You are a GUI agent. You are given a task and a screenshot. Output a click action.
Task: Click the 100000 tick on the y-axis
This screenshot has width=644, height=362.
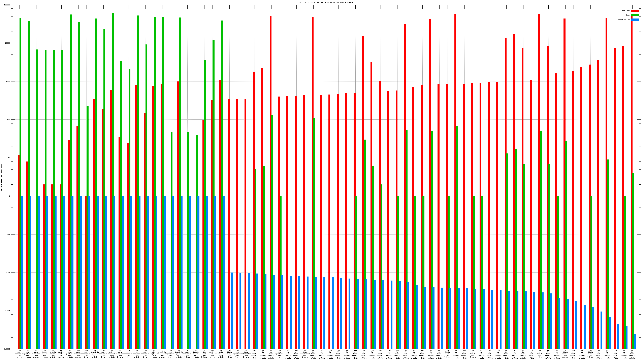7,5
